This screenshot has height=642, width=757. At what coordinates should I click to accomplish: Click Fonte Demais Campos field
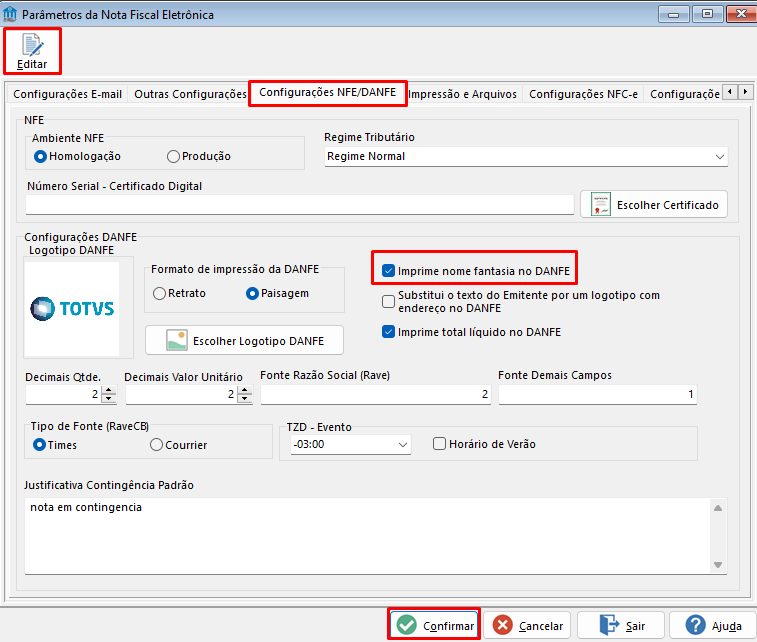pyautogui.click(x=598, y=394)
